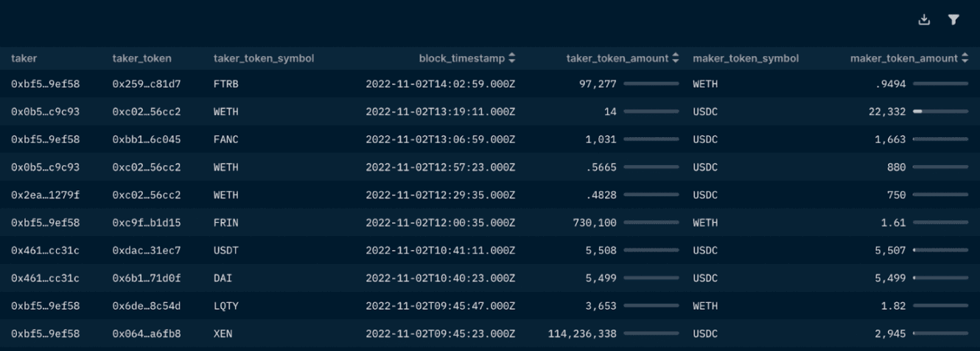Sort by maker_token_amount using its arrows
The image size is (980, 351).
click(965, 58)
